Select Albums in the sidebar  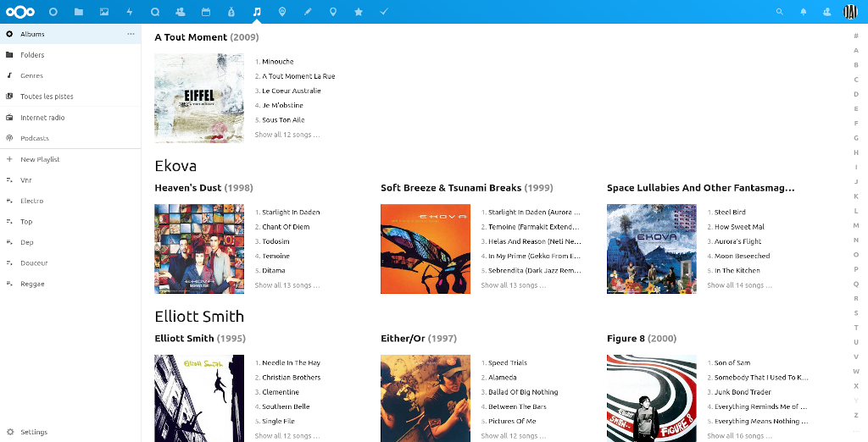coord(70,34)
